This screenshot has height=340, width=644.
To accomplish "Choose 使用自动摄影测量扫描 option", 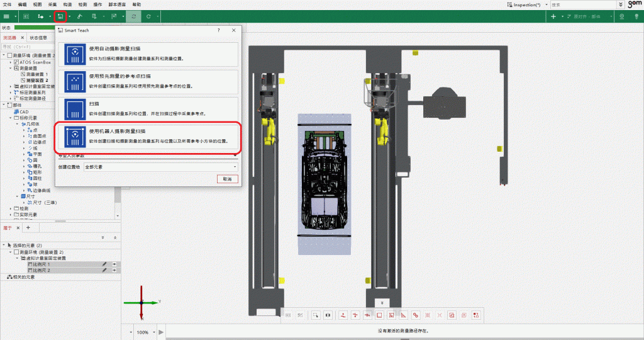I will [148, 54].
